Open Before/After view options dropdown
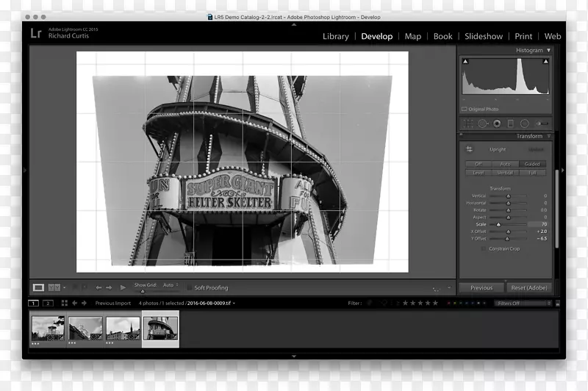Viewport: 588px width, 391px height. [x=64, y=287]
